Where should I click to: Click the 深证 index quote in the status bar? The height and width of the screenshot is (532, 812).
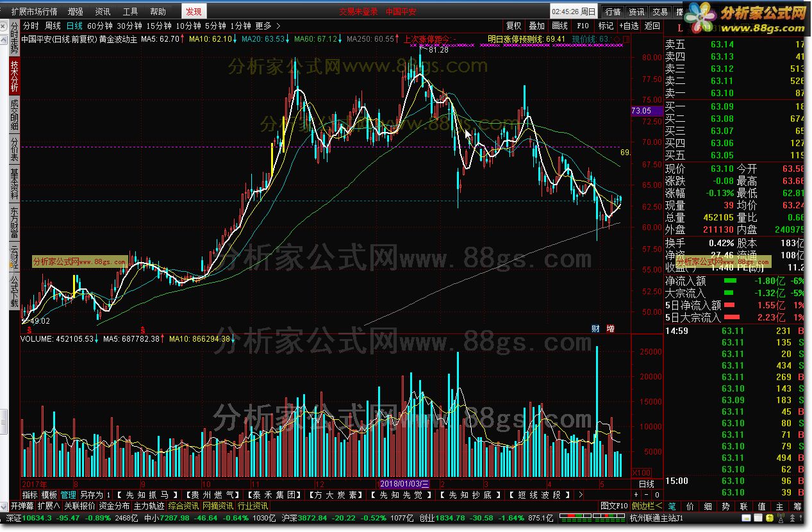point(72,518)
